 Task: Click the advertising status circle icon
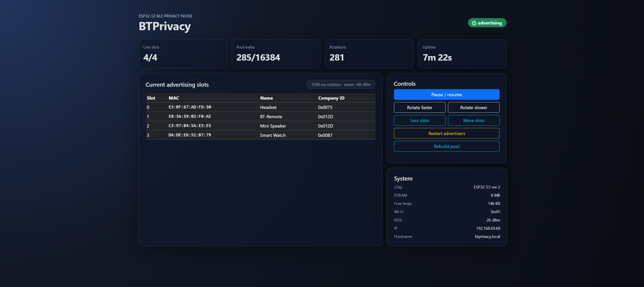pyautogui.click(x=474, y=23)
